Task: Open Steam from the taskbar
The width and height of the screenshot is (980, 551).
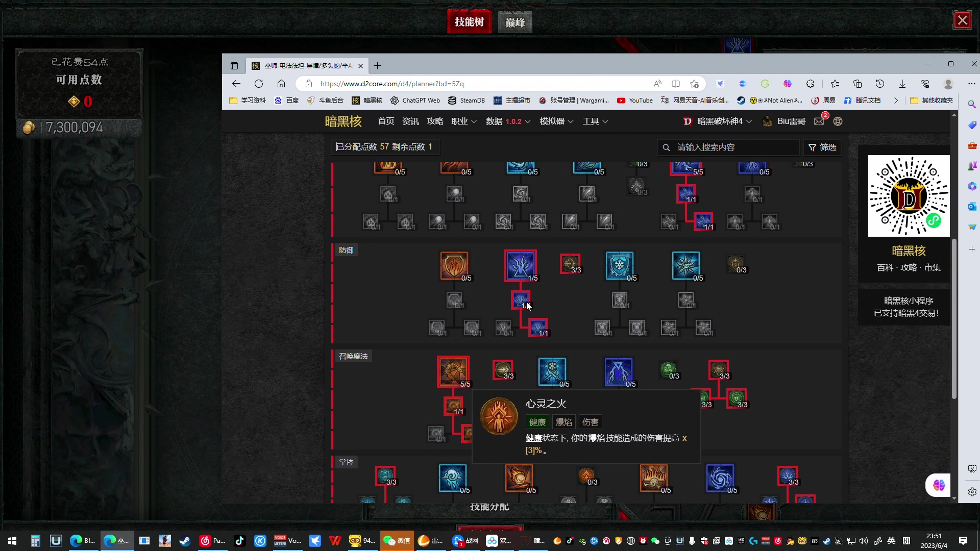Action: [x=185, y=541]
